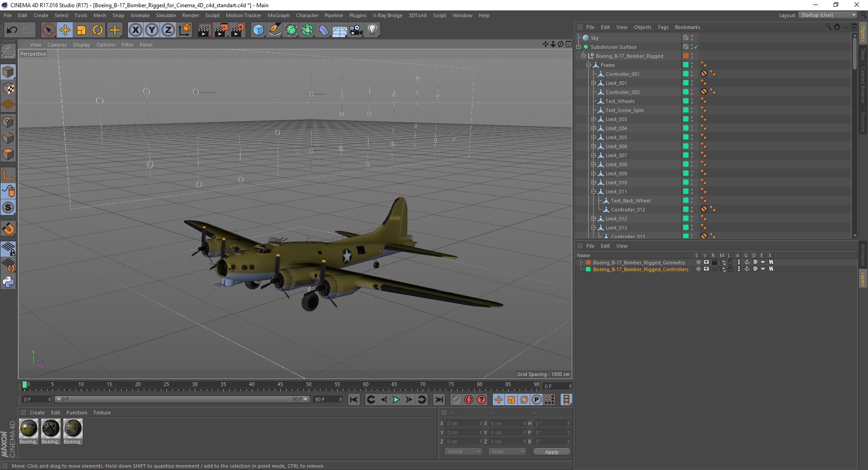
Task: Toggle X axis lock
Action: pyautogui.click(x=135, y=30)
